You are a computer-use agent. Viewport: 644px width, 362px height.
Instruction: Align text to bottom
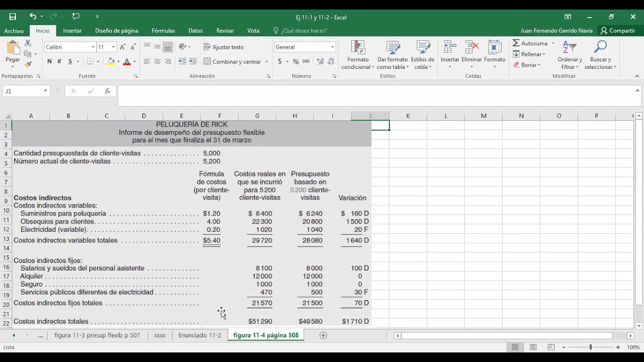(x=168, y=47)
